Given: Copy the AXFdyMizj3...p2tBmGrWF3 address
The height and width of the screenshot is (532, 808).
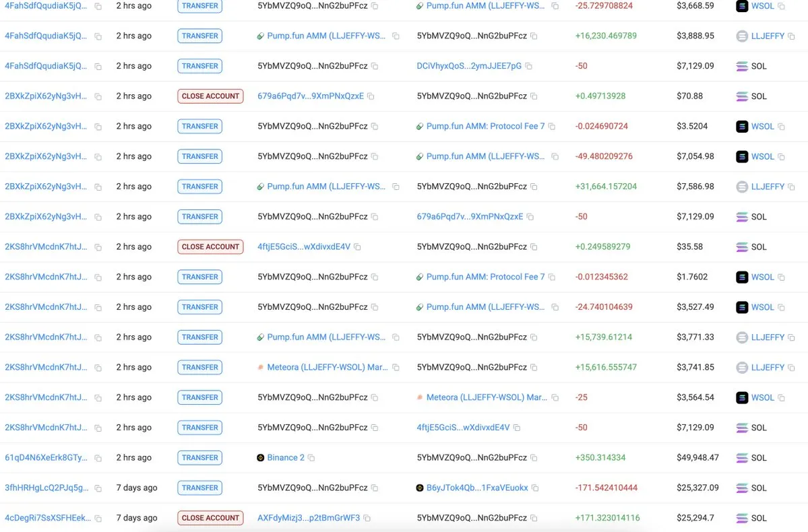Looking at the screenshot, I should [x=367, y=518].
